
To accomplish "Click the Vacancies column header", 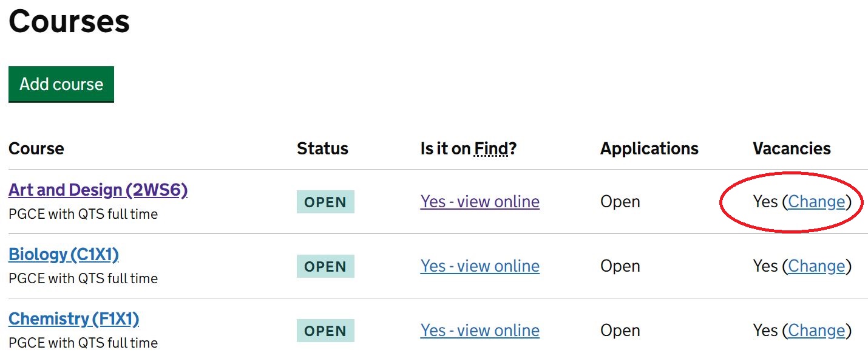I will pos(792,149).
